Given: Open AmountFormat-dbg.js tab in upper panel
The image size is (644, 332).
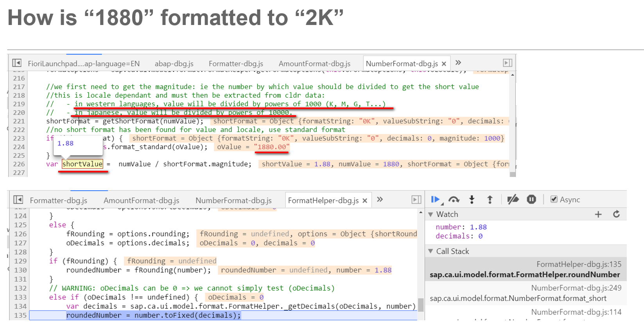Looking at the screenshot, I should 314,64.
